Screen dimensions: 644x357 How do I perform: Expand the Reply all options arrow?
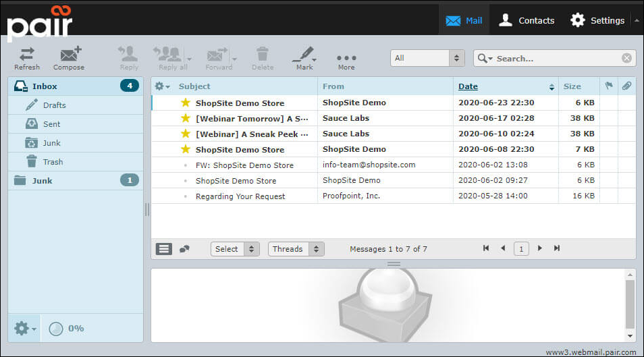click(189, 59)
